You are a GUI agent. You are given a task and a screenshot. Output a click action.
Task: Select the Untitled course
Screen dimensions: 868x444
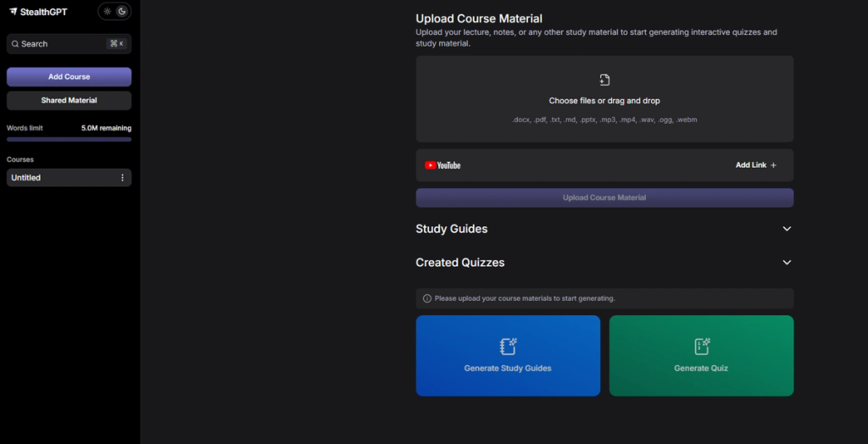[x=70, y=178]
